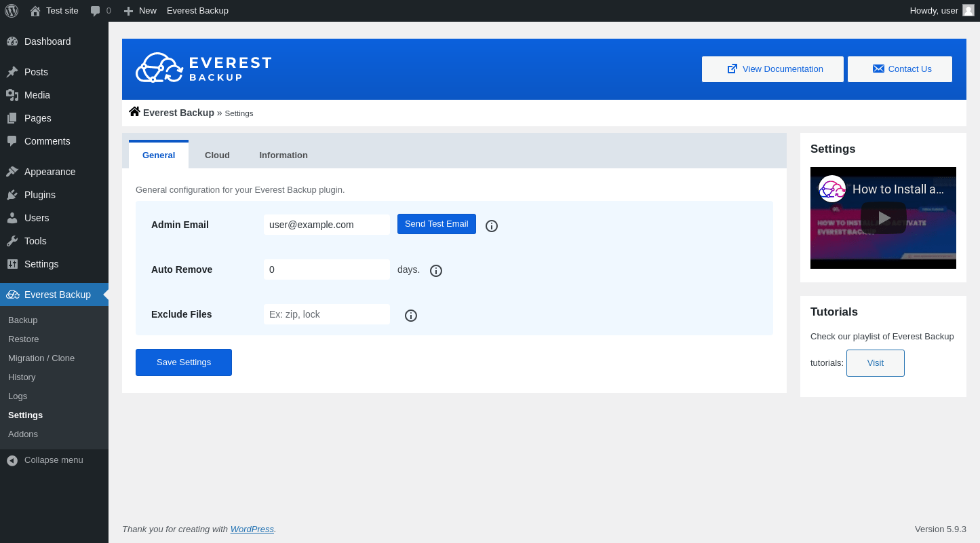Click breadcrumb home icon

pos(134,111)
